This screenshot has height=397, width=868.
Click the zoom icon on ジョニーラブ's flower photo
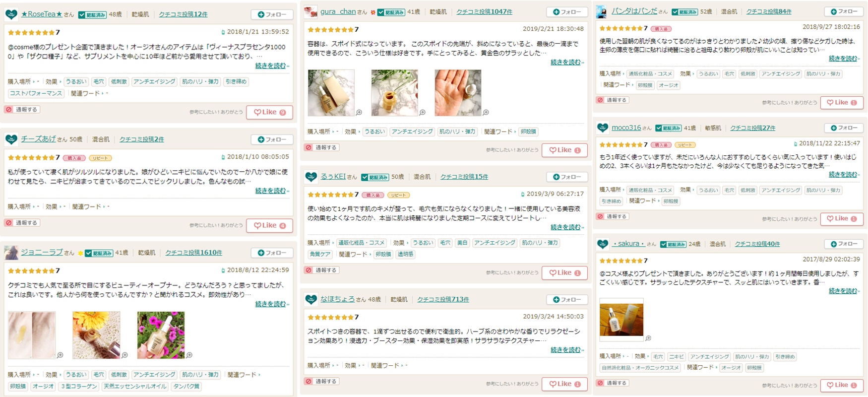point(189,355)
